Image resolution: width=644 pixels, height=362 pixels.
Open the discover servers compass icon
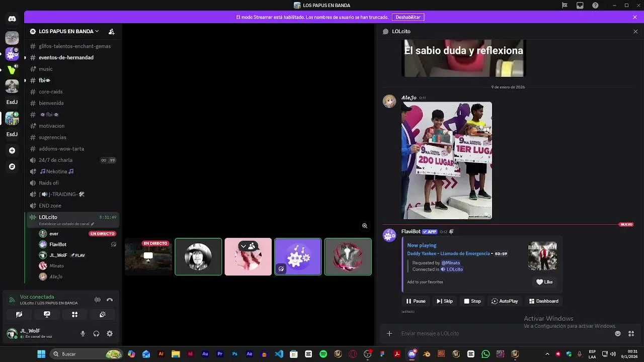coord(12,166)
